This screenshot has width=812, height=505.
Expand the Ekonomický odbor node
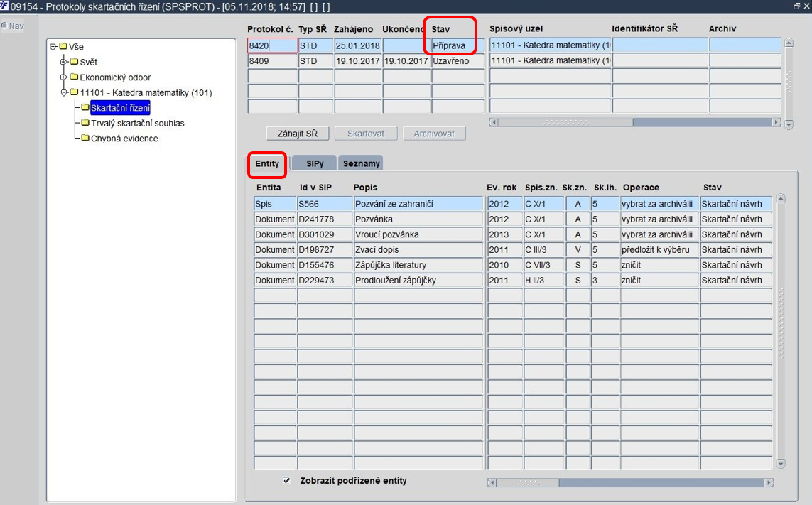(64, 77)
